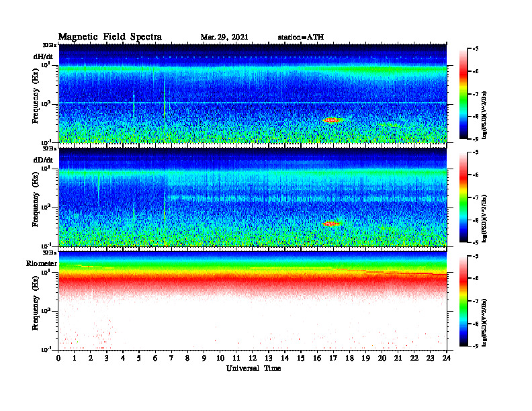This screenshot has height=411, width=532.
Task: Click the "-5" value on dH/dt colorbar
Action: pyautogui.click(x=476, y=49)
